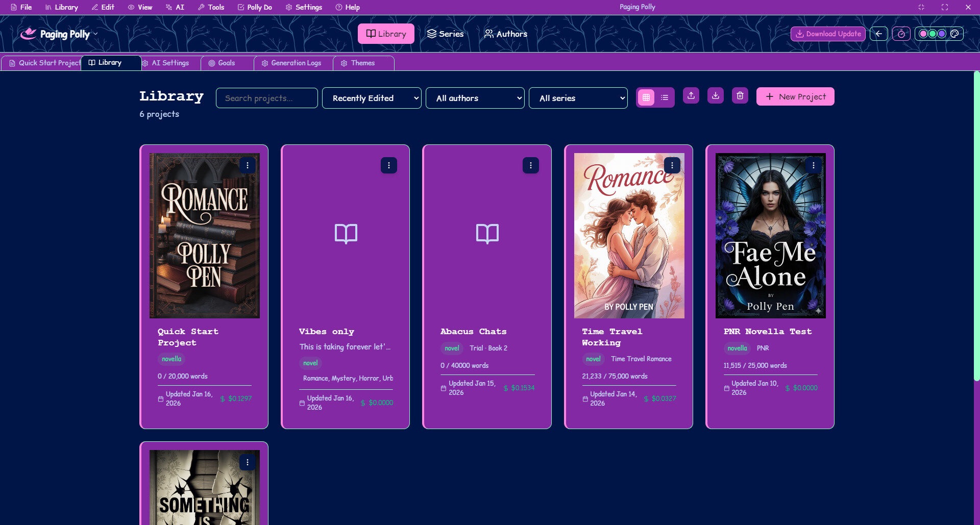
Task: Switch to list view layout
Action: pos(665,97)
